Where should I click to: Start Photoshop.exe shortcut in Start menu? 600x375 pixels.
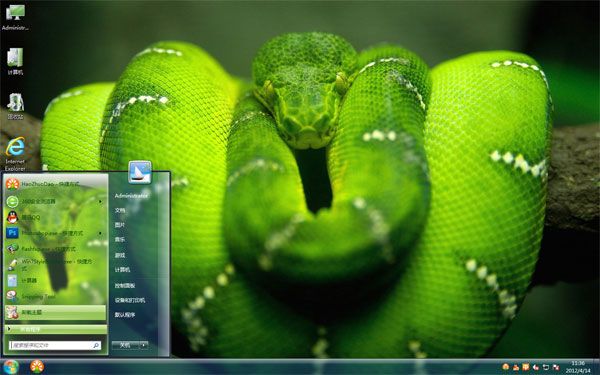[56, 233]
